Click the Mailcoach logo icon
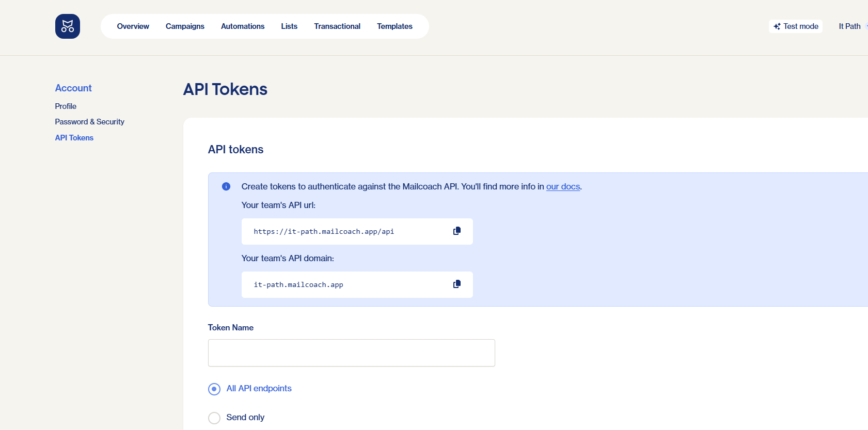This screenshot has height=430, width=868. click(x=68, y=26)
